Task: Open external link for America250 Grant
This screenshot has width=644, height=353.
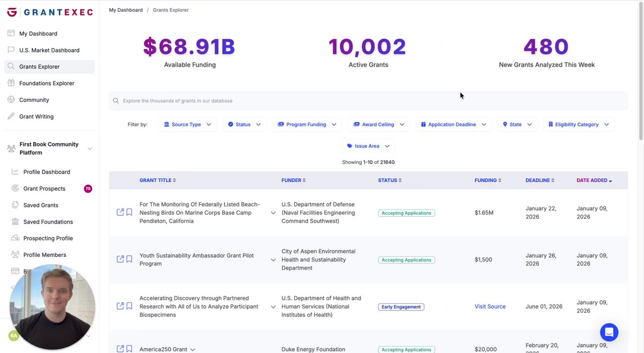Action: [120, 349]
